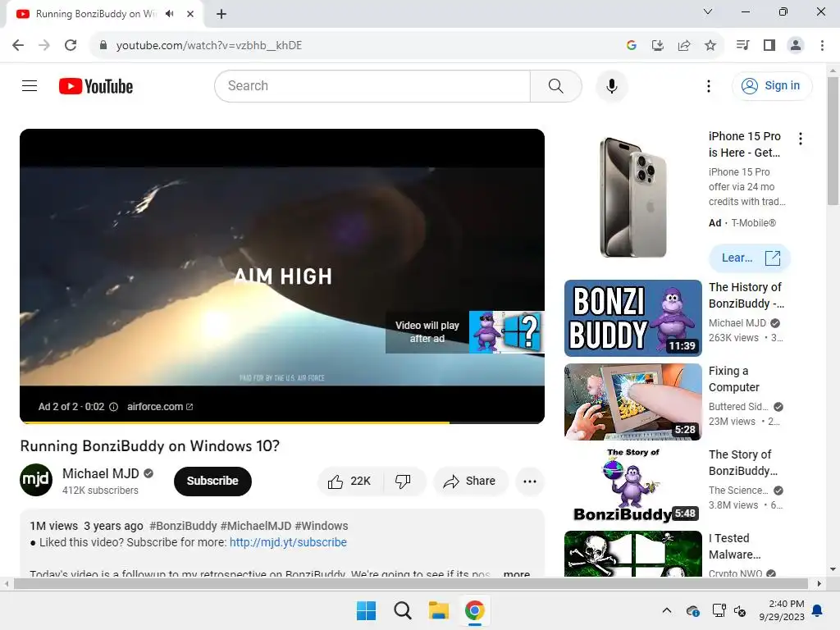Click the yellow ad progress bar
This screenshot has height=630, width=840.
[x=282, y=422]
